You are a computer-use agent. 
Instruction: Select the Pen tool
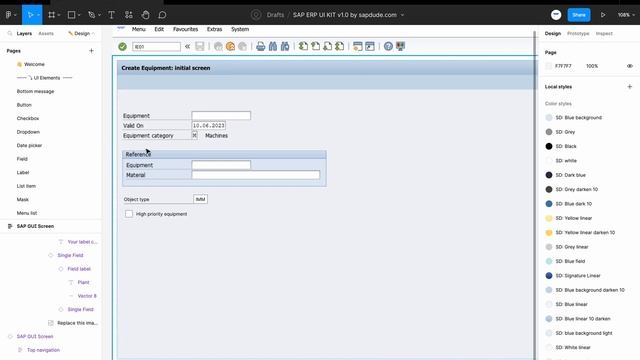coord(91,15)
